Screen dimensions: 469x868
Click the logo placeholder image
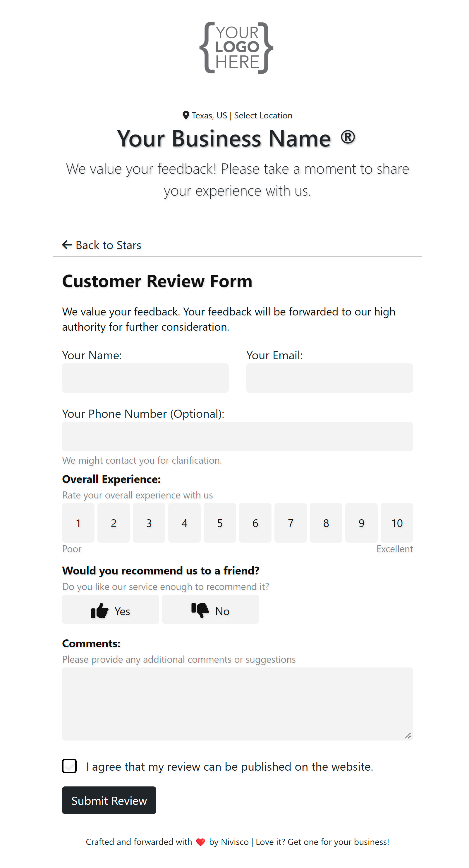point(236,48)
